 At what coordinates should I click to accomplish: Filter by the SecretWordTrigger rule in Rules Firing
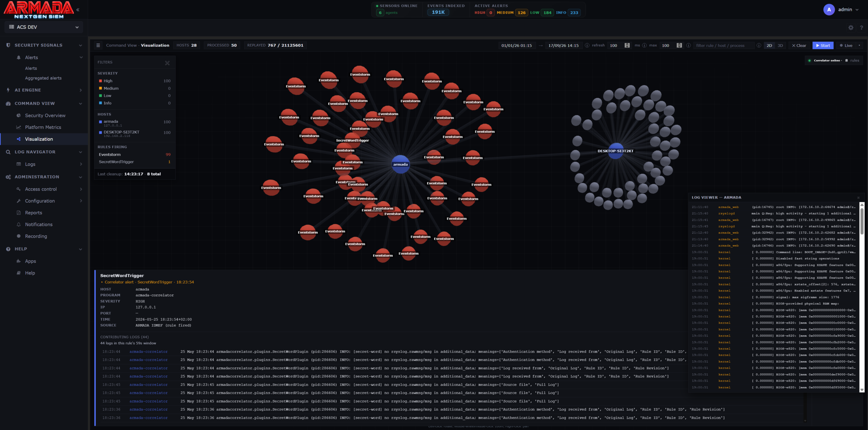[134, 162]
